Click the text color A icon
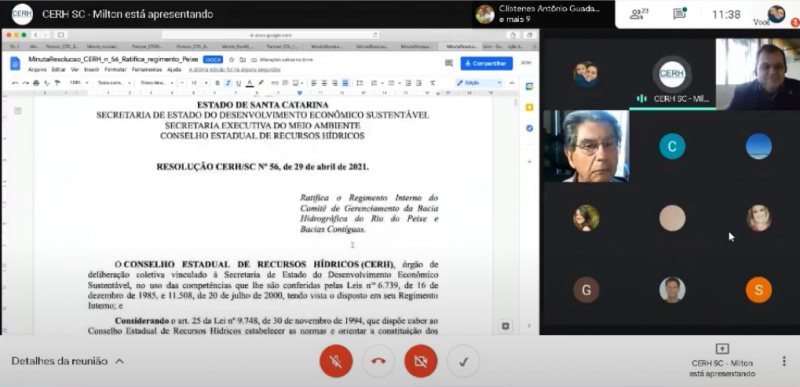 pyautogui.click(x=249, y=83)
